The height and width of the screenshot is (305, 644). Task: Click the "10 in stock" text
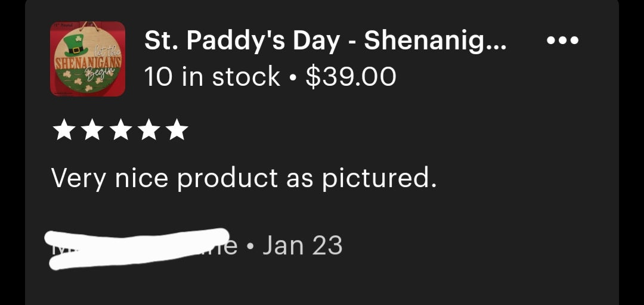click(x=212, y=77)
